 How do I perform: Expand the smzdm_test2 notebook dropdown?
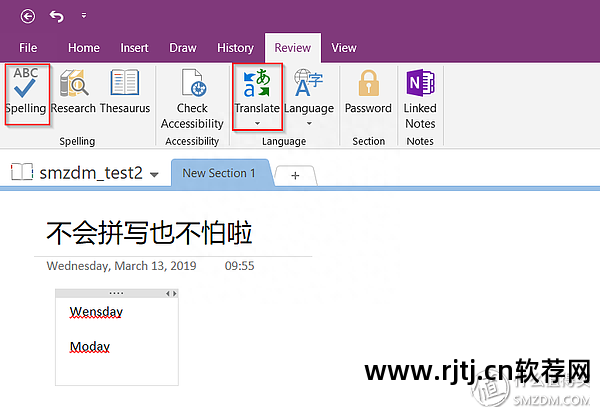[x=154, y=174]
